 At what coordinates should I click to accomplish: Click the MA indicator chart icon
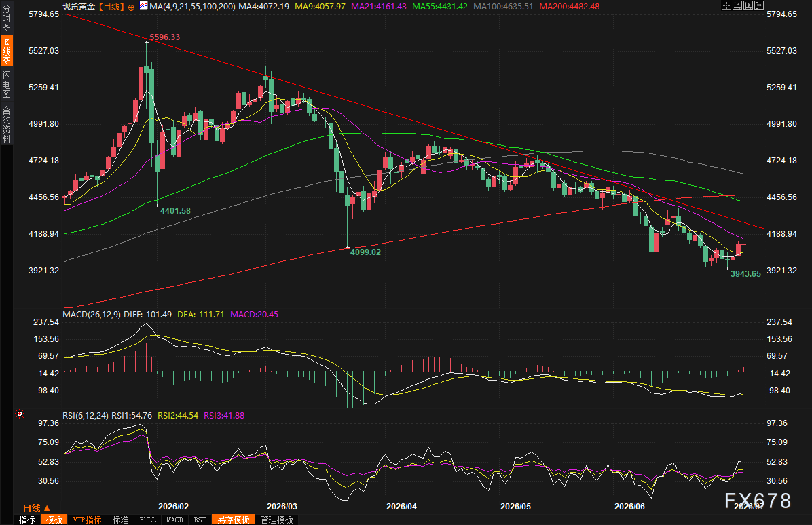pyautogui.click(x=143, y=6)
